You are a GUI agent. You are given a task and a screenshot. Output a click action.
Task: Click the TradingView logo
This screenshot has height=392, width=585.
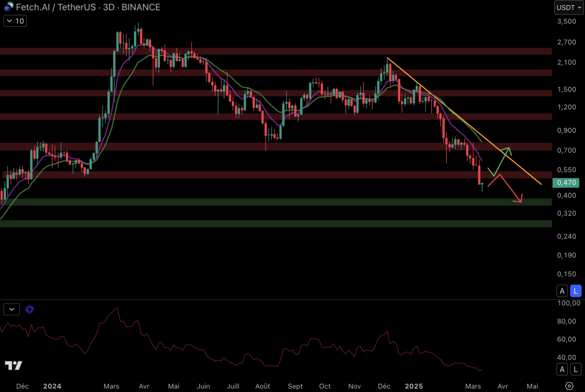pyautogui.click(x=13, y=365)
